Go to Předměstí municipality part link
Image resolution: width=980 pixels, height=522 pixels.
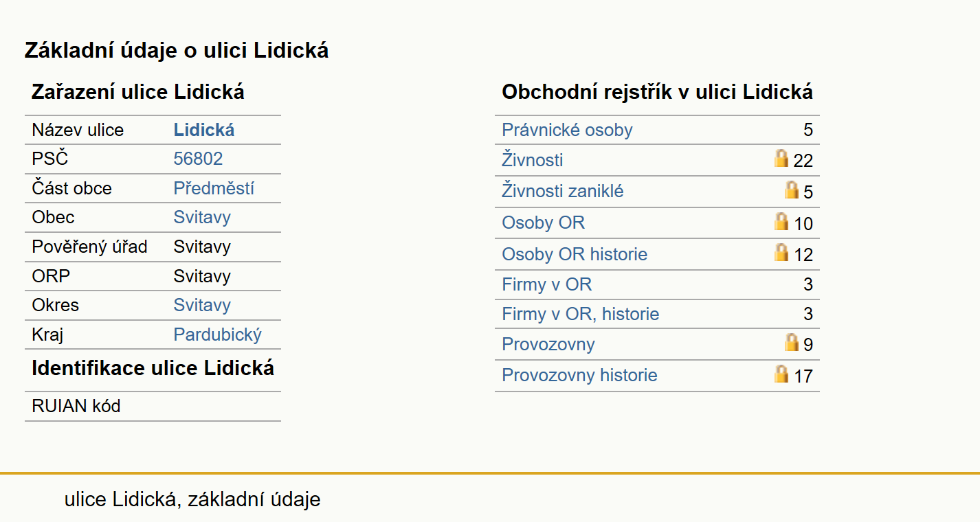(x=214, y=188)
